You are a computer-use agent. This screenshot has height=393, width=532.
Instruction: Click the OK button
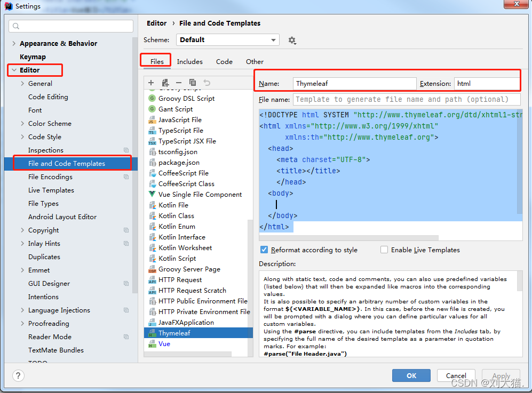pos(411,375)
